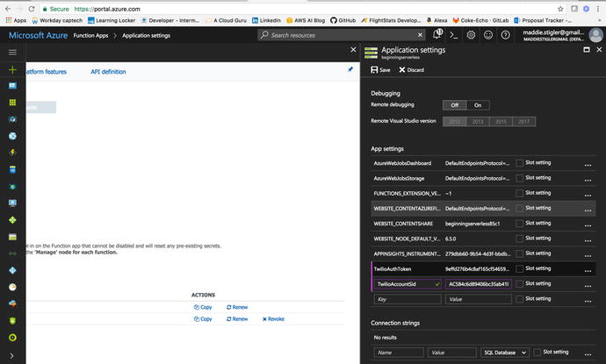Discard the application settings changes
Viewport: 606px width, 364px height.
(x=411, y=69)
